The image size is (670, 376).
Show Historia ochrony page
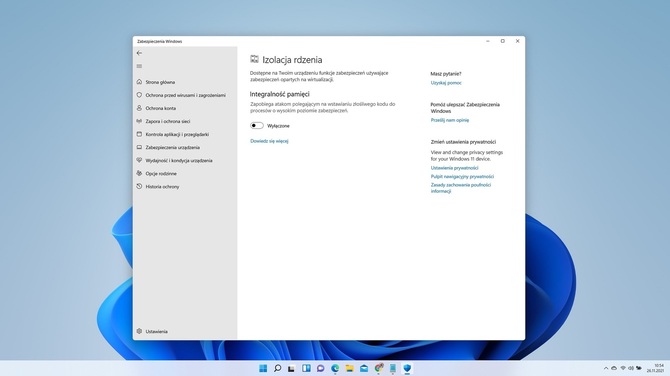pos(162,187)
